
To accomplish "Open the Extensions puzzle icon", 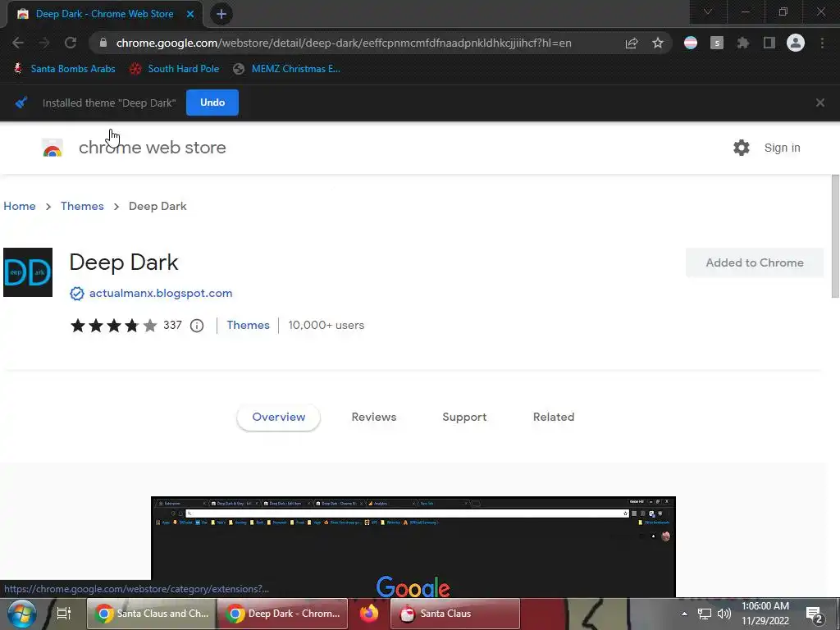I will (743, 43).
